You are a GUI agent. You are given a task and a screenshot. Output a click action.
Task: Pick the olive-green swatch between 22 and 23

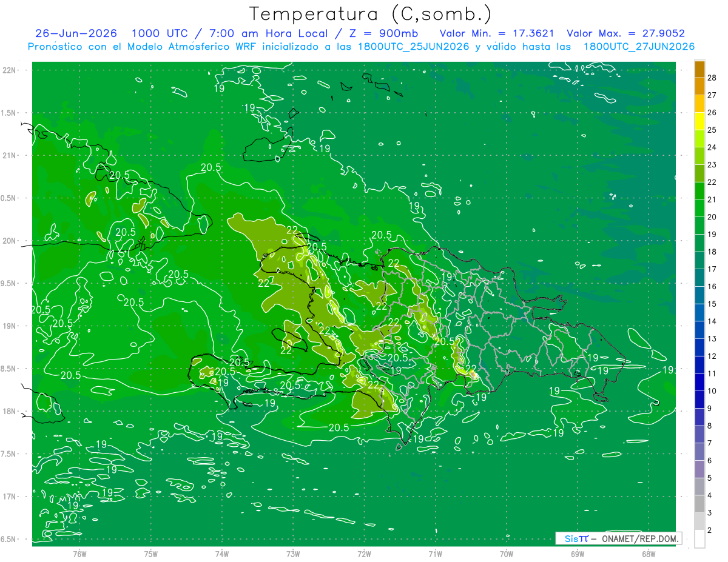699,174
